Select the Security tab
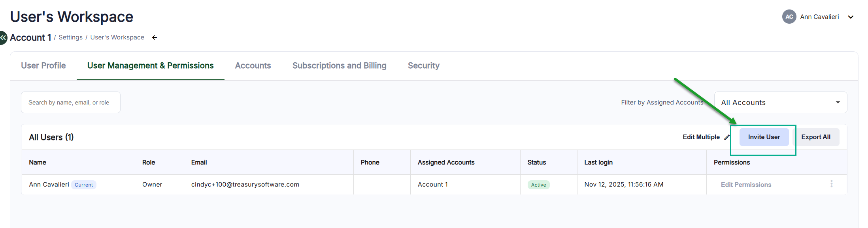Viewport: 868px width, 228px height. (x=423, y=65)
